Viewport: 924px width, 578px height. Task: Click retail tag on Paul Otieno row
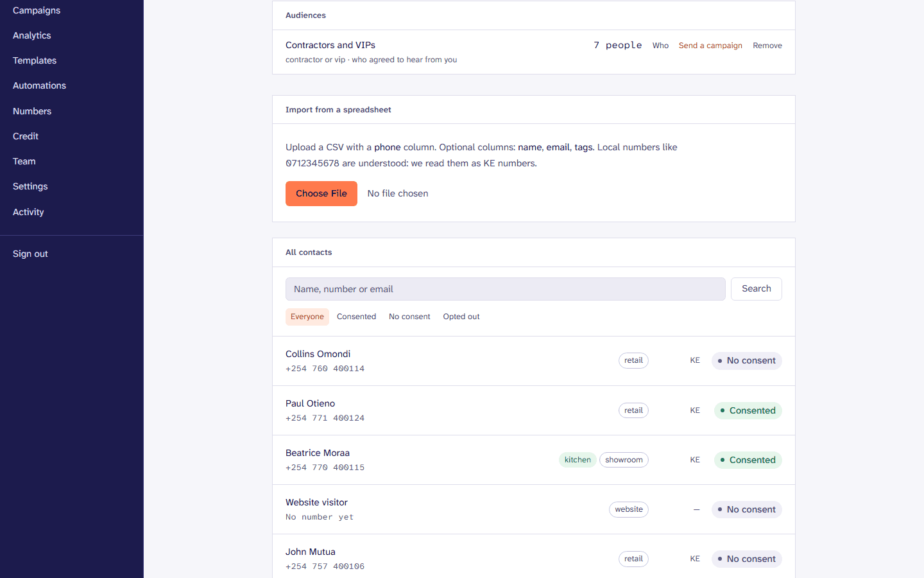(x=633, y=410)
